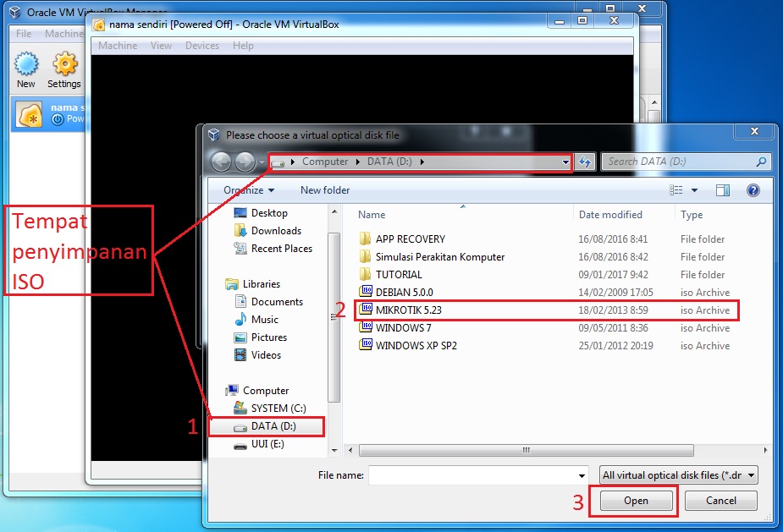This screenshot has width=783, height=532.
Task: Click breadcrumb arrow after Computer
Action: (357, 162)
